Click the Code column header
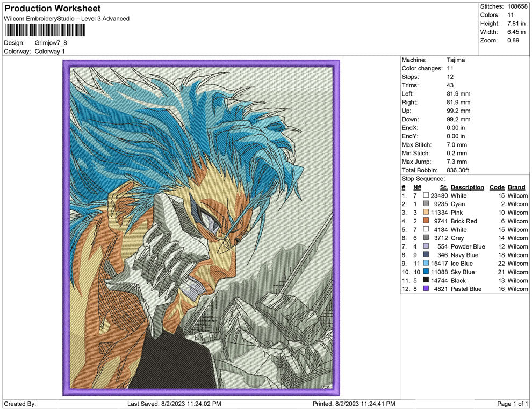 point(497,187)
